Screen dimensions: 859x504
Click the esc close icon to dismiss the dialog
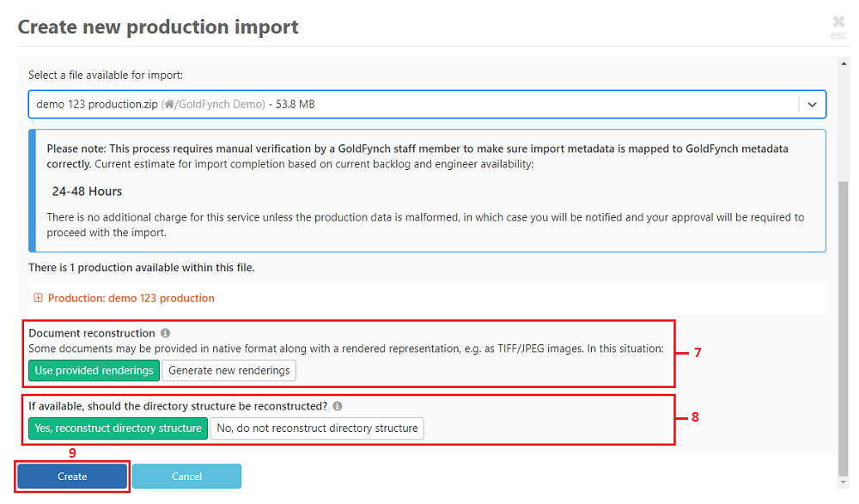838,22
